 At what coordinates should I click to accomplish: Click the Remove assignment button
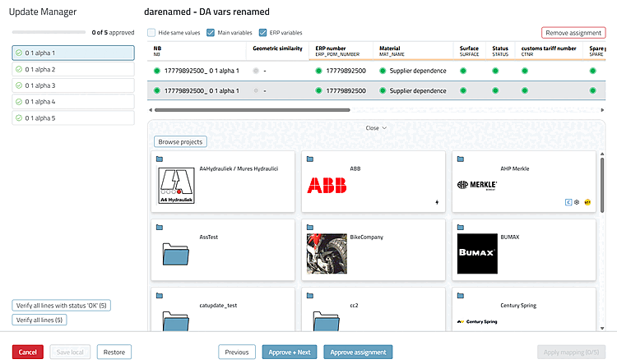pyautogui.click(x=573, y=33)
